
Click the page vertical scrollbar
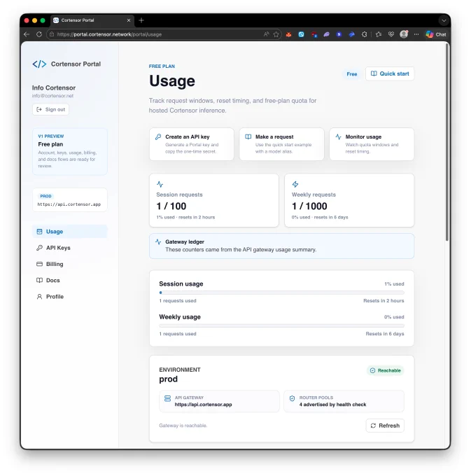[x=447, y=142]
